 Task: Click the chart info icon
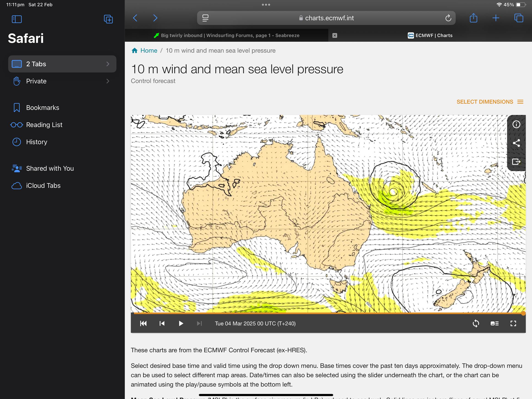coord(516,125)
